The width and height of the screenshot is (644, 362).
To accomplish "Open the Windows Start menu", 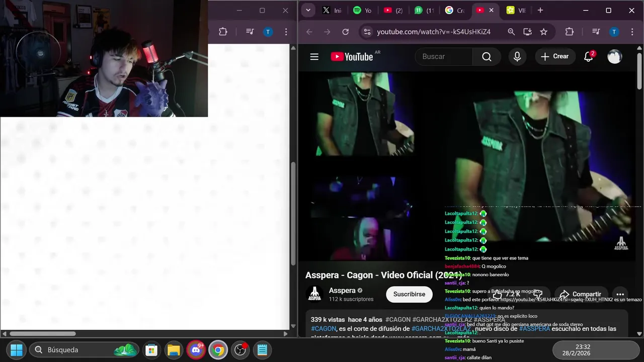I will coord(17,350).
